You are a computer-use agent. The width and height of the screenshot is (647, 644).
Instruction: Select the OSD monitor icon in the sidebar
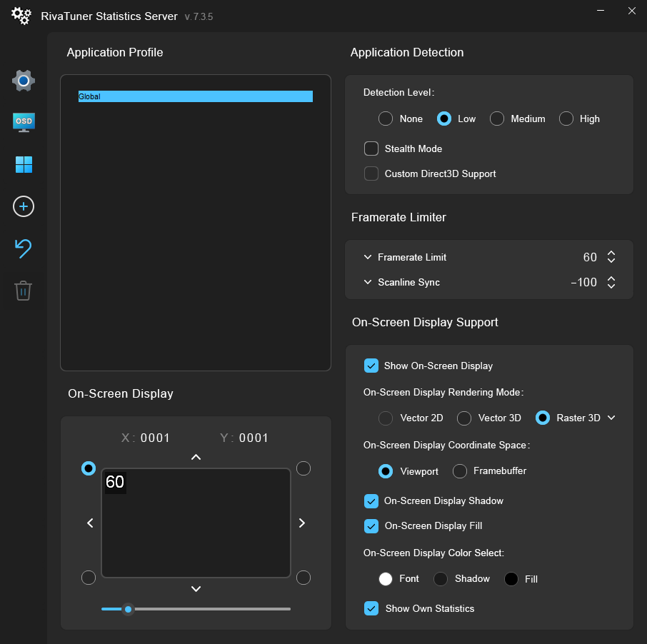tap(23, 122)
